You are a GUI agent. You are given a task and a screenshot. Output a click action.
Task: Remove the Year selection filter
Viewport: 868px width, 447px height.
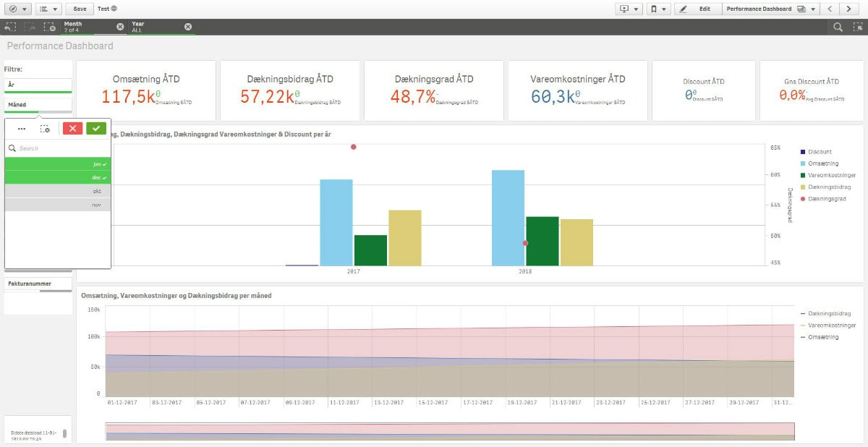click(x=188, y=27)
